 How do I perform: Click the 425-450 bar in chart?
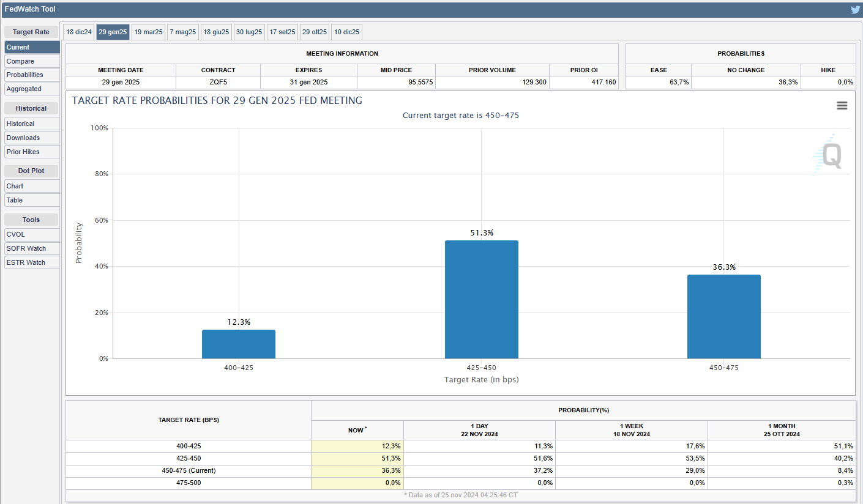(481, 300)
